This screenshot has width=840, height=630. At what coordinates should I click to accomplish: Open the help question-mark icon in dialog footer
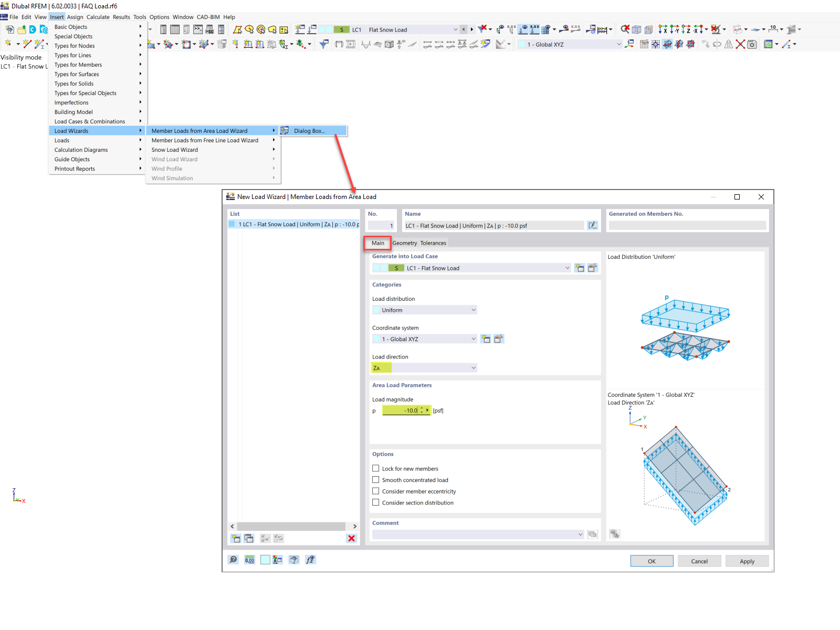coord(233,560)
